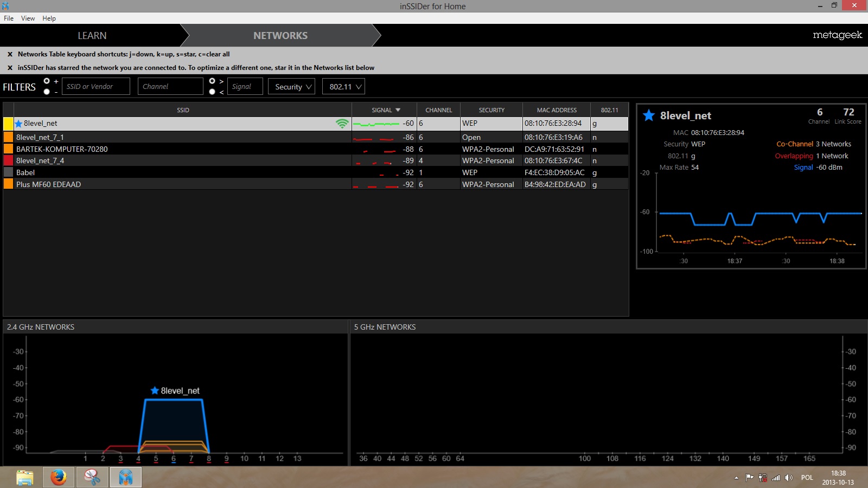
Task: Click the SSID or Vendor filter field
Action: pos(95,86)
